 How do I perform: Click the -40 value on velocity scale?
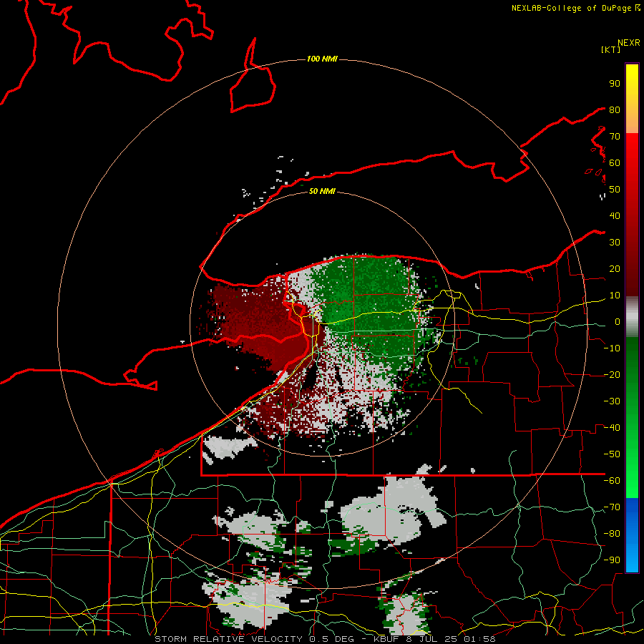(612, 428)
